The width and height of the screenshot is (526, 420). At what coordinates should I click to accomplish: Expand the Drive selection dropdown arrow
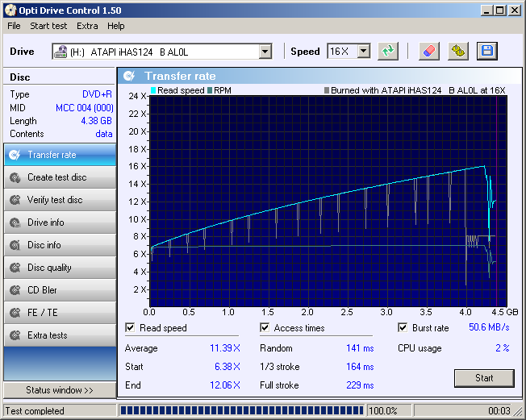pos(265,52)
